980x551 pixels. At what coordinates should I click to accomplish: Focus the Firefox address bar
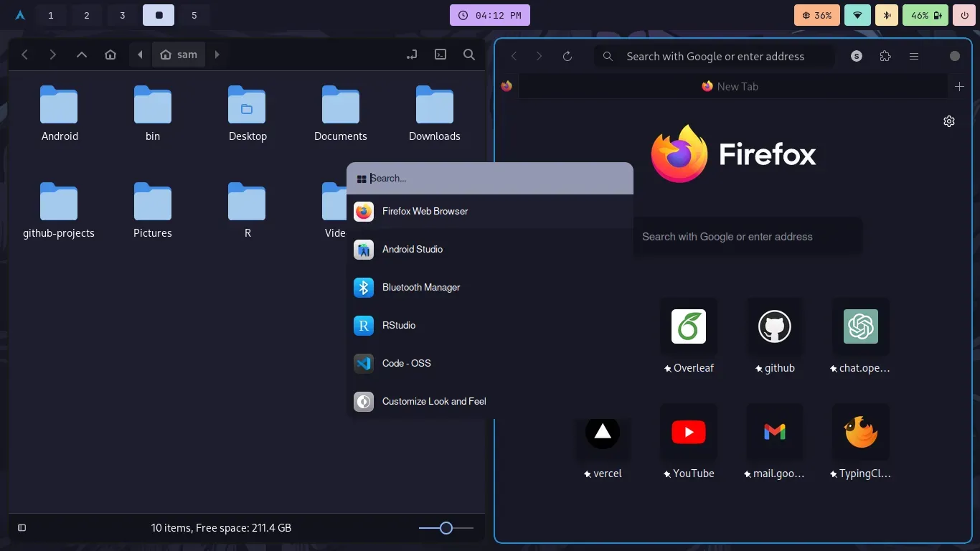point(715,56)
